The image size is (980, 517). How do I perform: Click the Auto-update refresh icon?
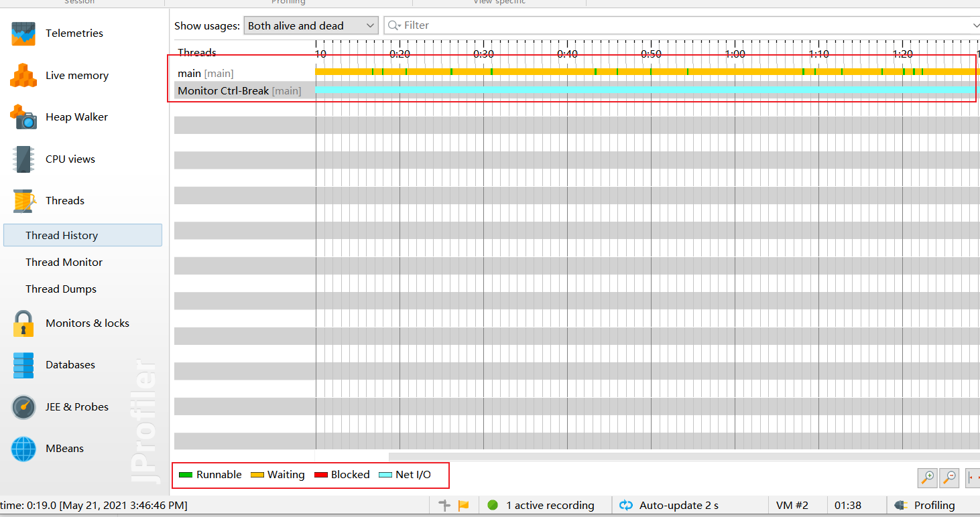(626, 506)
